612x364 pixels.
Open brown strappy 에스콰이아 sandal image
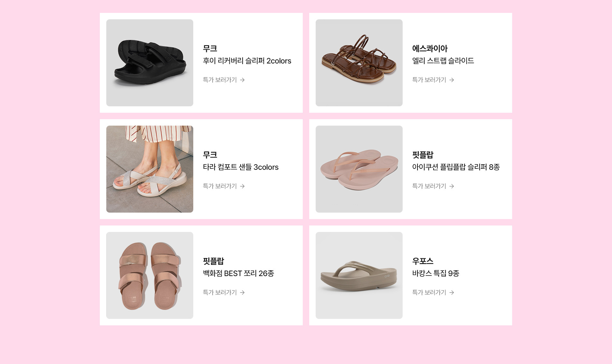359,63
